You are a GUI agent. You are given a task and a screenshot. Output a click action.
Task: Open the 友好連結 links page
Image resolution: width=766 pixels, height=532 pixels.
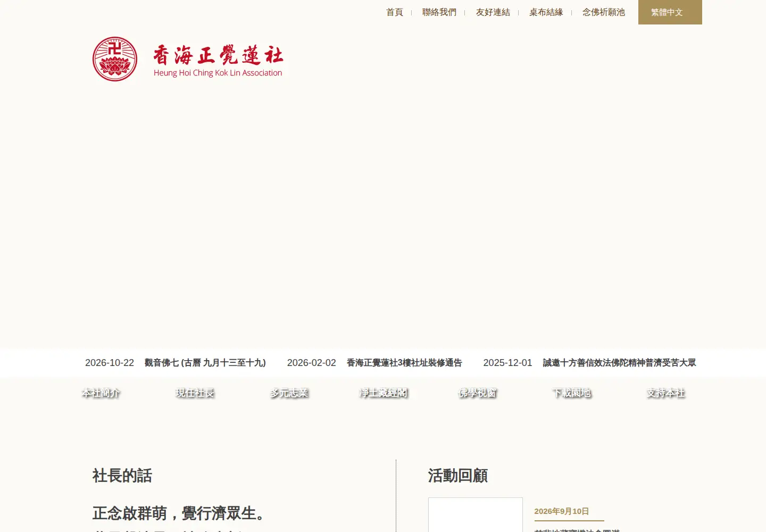coord(493,12)
